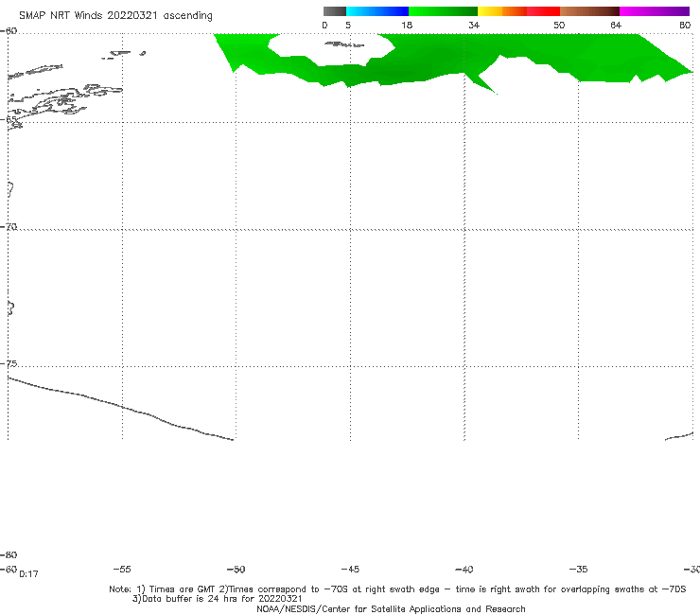Click the '-65' latitude axis label
Viewport: 700px width, 615px height.
click(x=9, y=120)
